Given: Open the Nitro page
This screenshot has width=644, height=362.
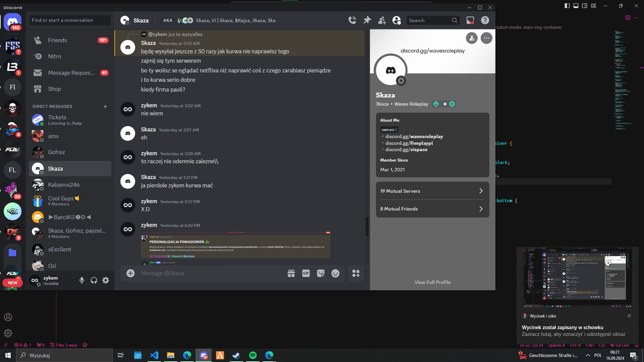Looking at the screenshot, I should point(70,56).
